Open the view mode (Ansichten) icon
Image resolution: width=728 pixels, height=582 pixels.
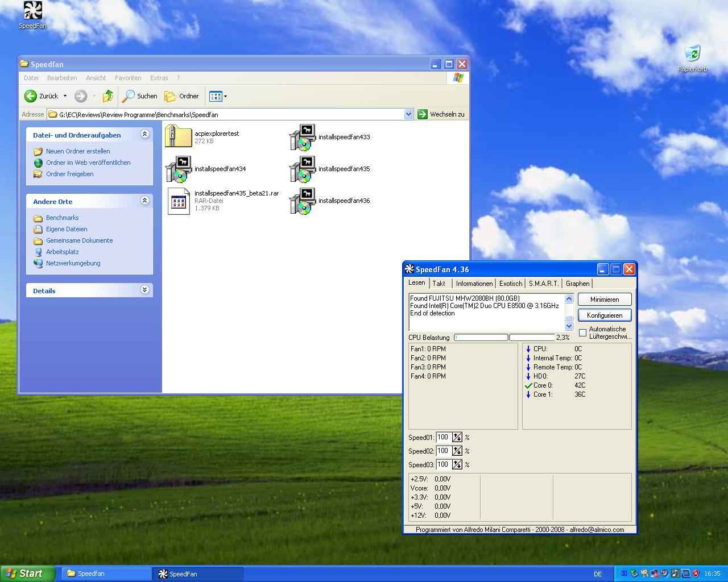pos(216,96)
